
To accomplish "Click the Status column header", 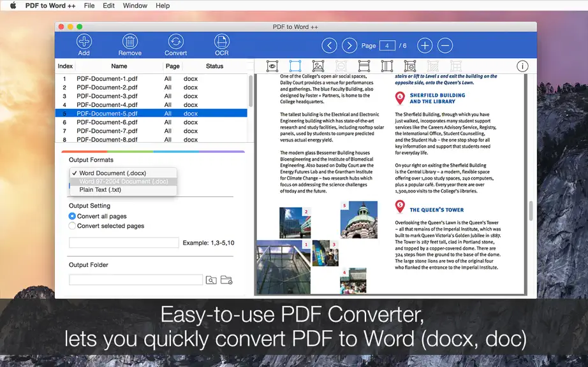I will (x=214, y=66).
